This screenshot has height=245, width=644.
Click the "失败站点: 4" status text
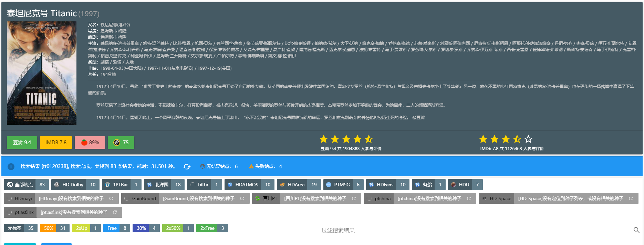[x=269, y=166]
